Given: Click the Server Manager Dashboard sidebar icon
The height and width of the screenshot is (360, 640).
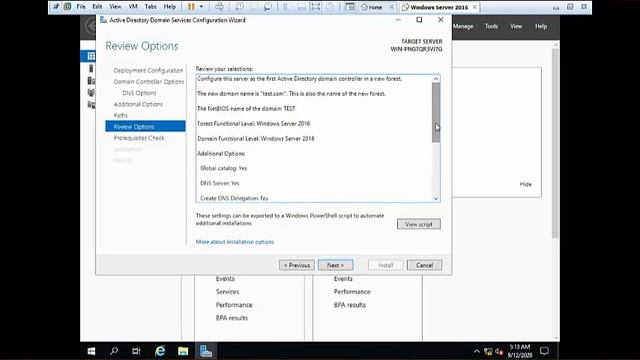Looking at the screenshot, I should [91, 56].
